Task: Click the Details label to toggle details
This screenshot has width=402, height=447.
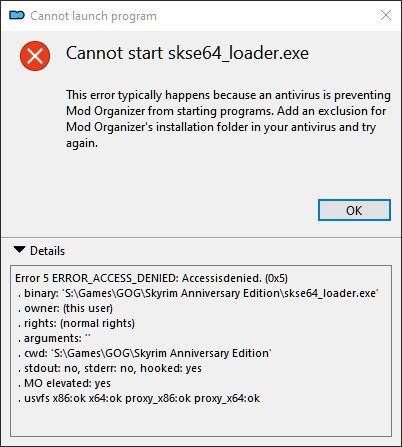Action: (x=47, y=251)
